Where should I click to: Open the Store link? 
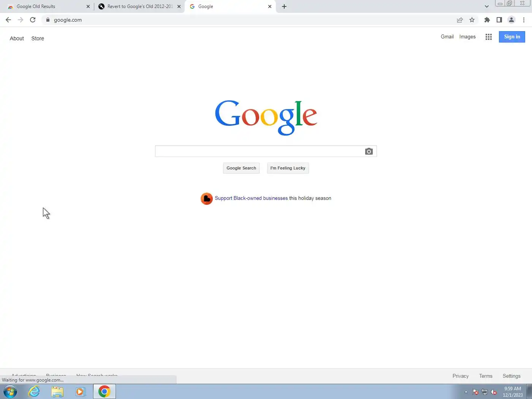tap(38, 38)
